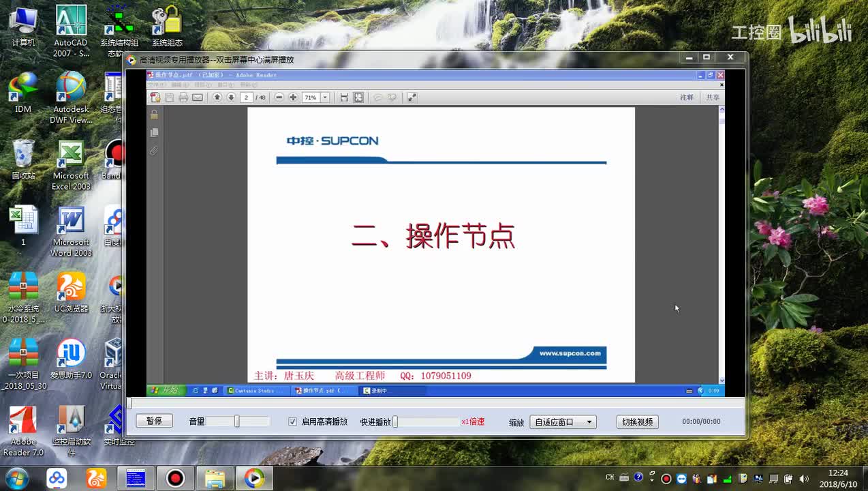Click 操作节点.pdf taskbar item in video
Image resolution: width=868 pixels, height=491 pixels.
326,391
